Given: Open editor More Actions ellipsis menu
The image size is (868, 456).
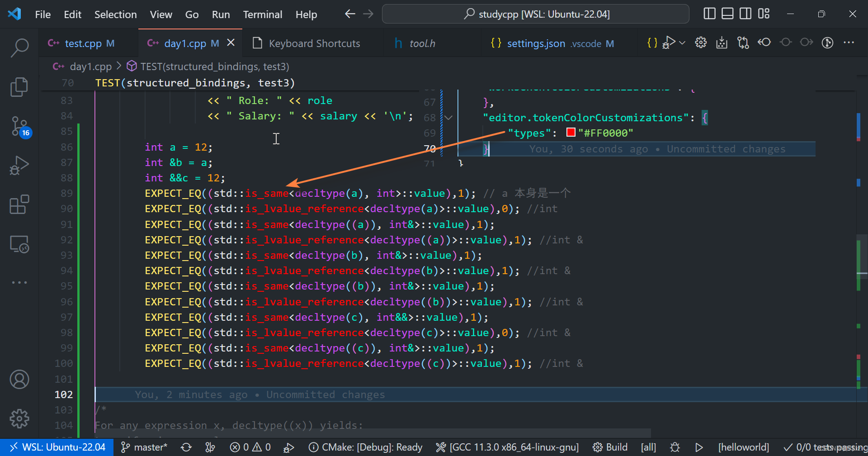Looking at the screenshot, I should coord(849,43).
